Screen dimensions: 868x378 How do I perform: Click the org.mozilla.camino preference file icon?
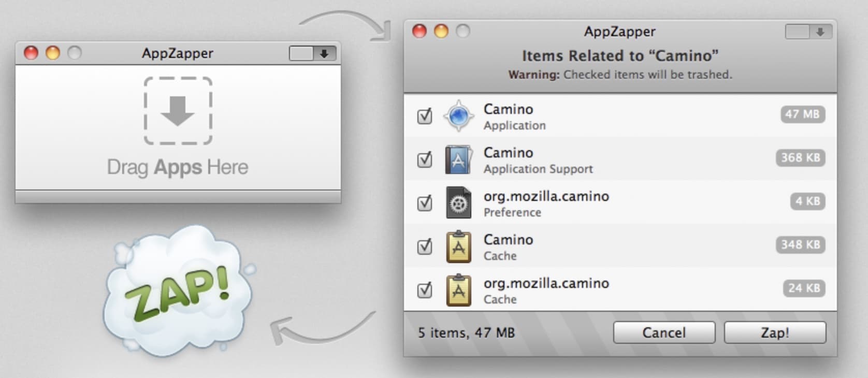[458, 203]
